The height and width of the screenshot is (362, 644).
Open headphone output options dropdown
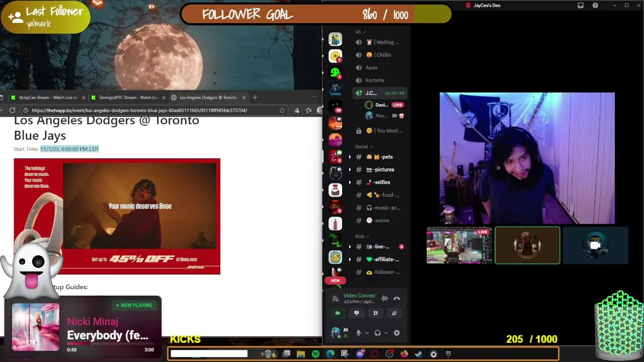tap(386, 333)
